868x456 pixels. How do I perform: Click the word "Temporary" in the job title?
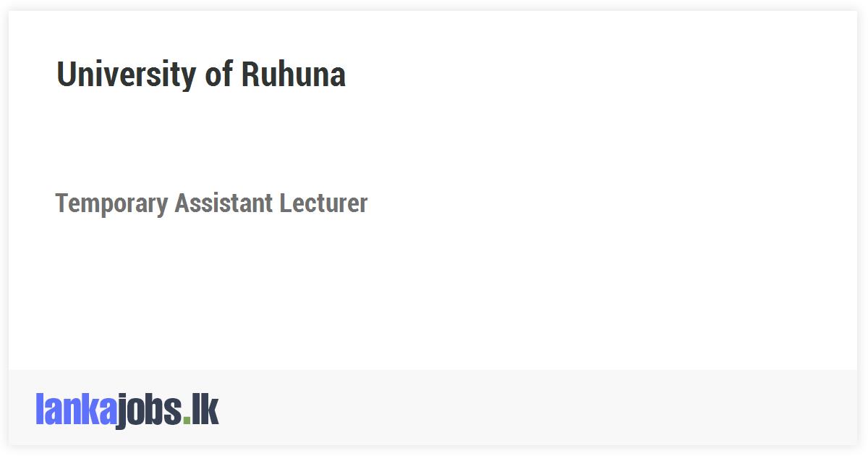111,204
